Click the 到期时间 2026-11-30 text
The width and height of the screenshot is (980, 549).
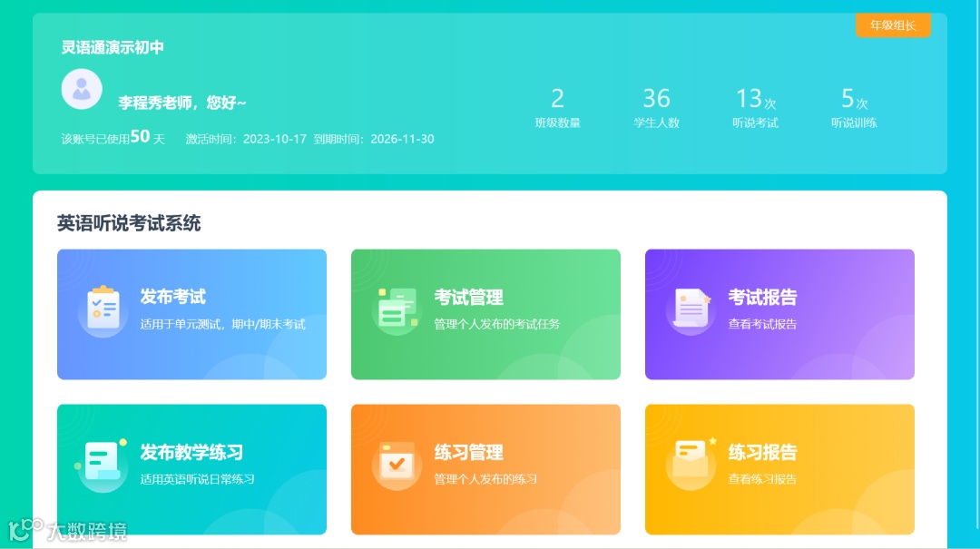(374, 139)
